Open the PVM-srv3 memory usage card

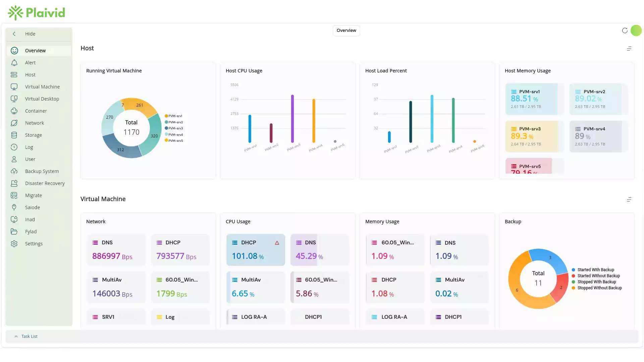pos(531,136)
